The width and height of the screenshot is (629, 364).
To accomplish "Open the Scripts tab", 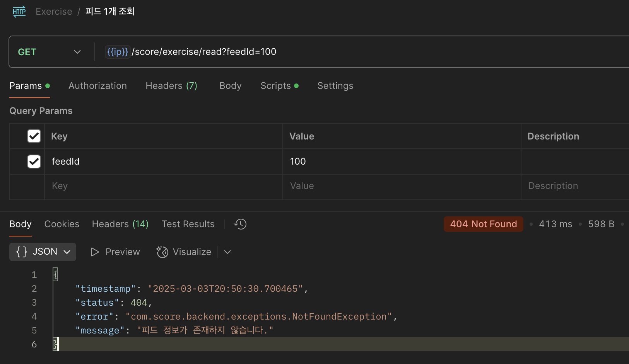I will pyautogui.click(x=279, y=86).
